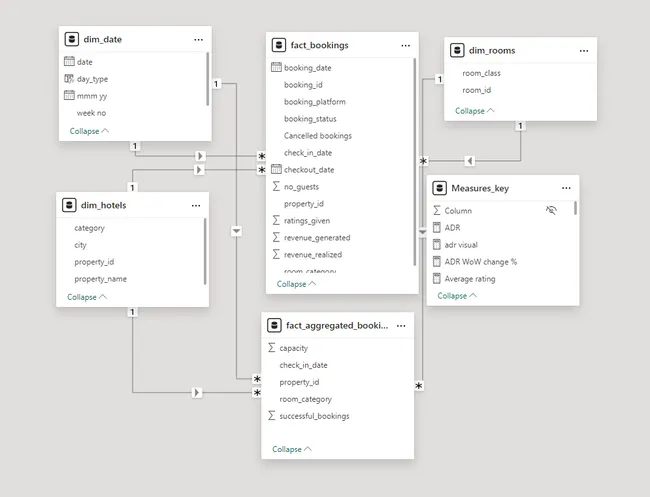Open the fact_bookings more options ellipsis

click(405, 46)
